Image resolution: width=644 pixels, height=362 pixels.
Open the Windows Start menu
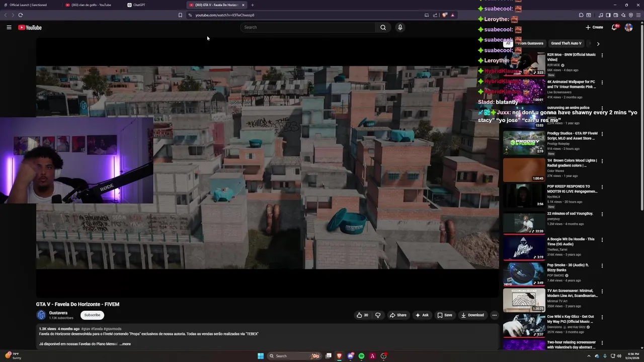click(261, 356)
